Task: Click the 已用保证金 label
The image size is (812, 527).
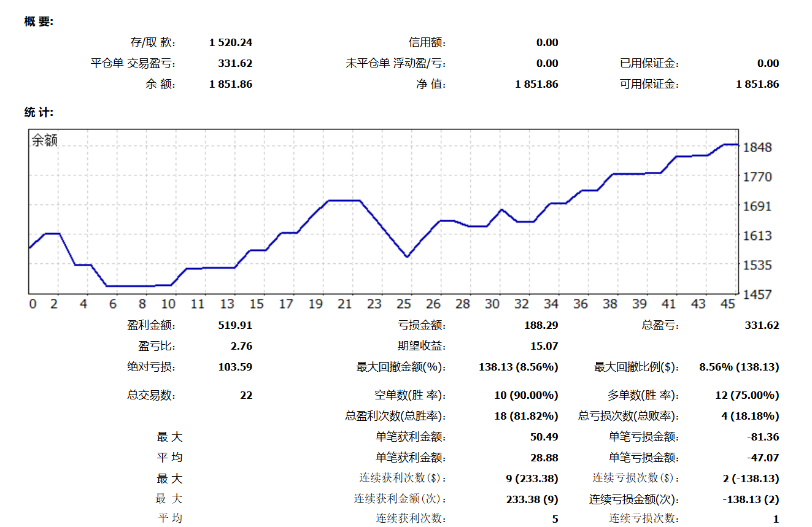Action: (649, 63)
